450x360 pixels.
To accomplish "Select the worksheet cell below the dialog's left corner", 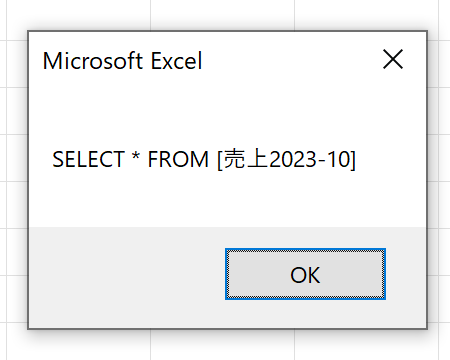I will click(x=79, y=345).
